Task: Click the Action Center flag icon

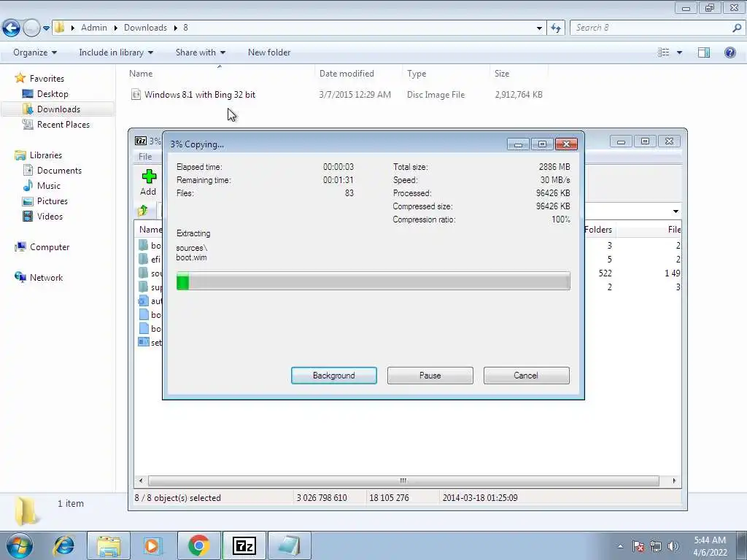Action: pyautogui.click(x=638, y=546)
